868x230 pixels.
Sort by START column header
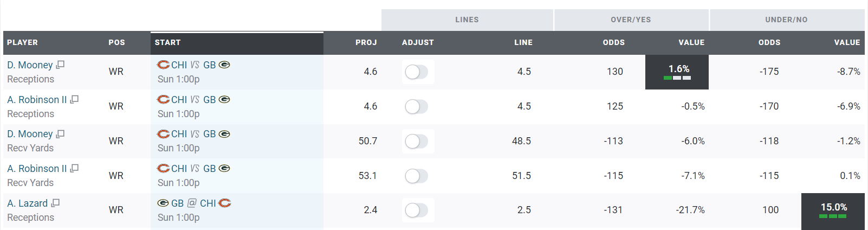(x=167, y=42)
